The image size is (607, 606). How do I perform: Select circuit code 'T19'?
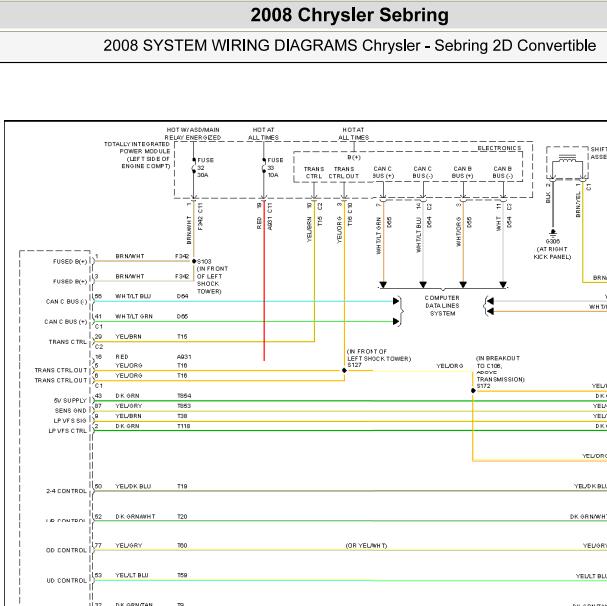[x=182, y=486]
